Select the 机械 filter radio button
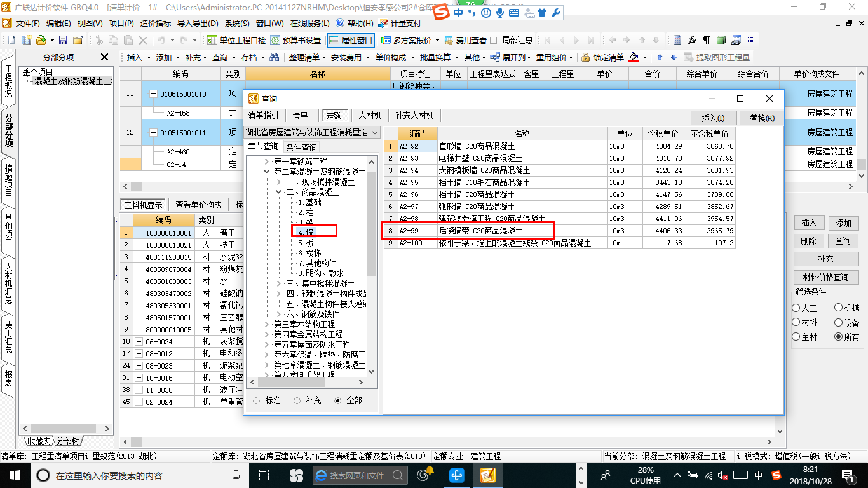 click(x=839, y=308)
